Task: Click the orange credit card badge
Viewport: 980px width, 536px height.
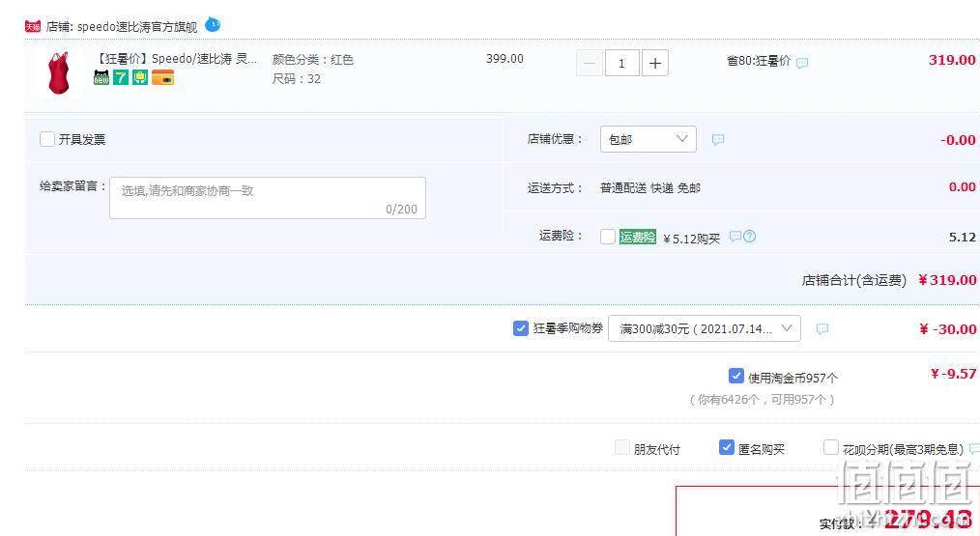Action: (x=162, y=77)
